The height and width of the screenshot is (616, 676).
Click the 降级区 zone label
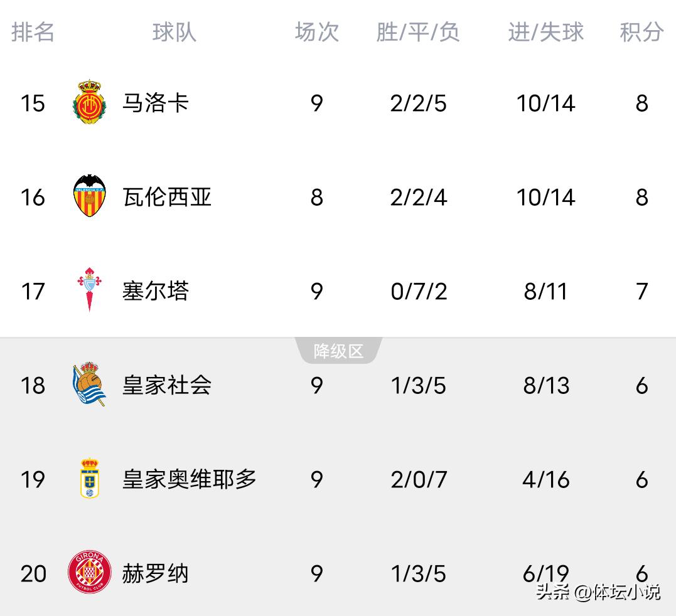pyautogui.click(x=338, y=351)
